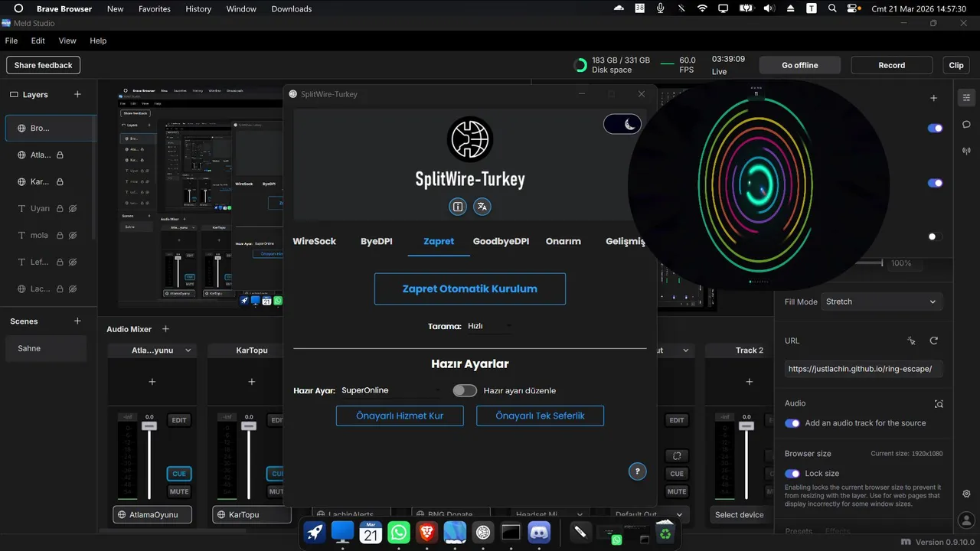Screen dimensions: 980x551
Task: Add a plus item at top of right panel
Action: point(933,98)
